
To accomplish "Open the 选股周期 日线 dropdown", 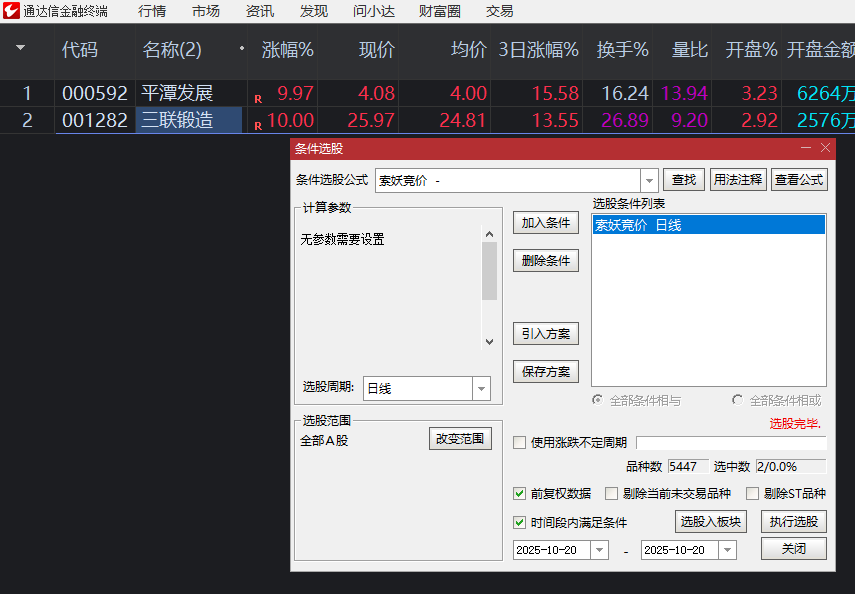I will pos(481,388).
